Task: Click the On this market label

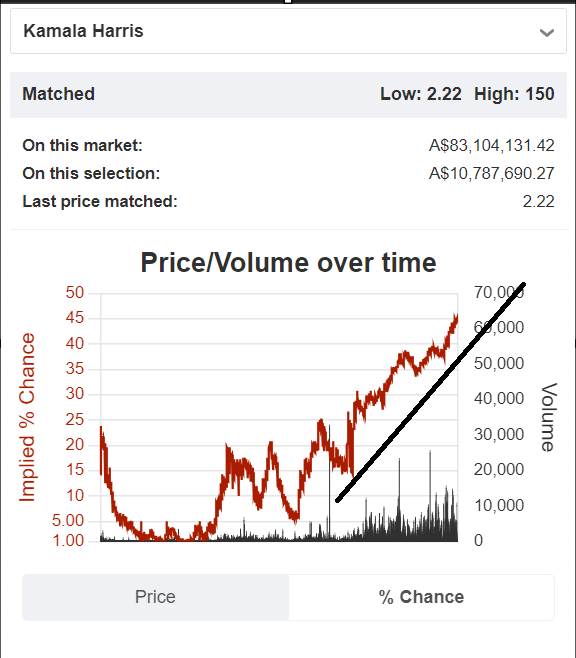Action: (83, 146)
